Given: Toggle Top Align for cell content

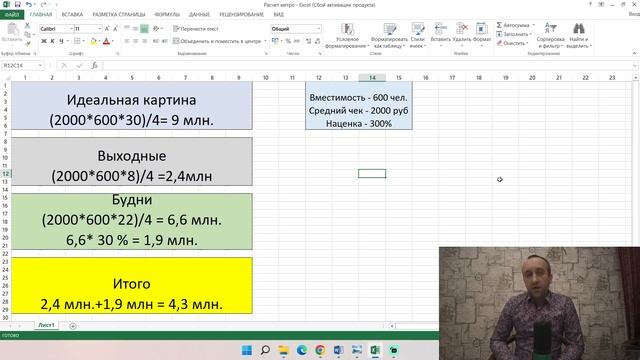Looking at the screenshot, I should [127, 29].
